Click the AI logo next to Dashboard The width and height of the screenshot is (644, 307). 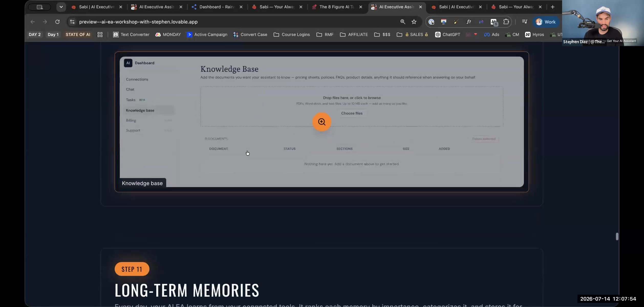pos(128,63)
